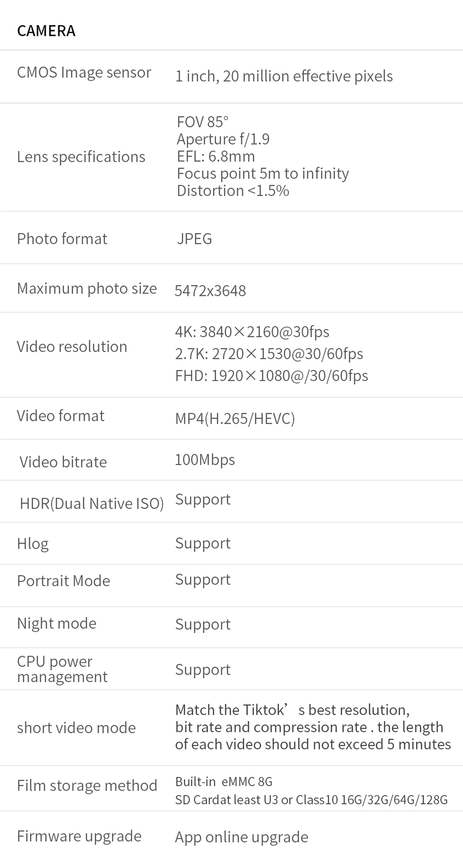This screenshot has height=868, width=463.
Task: Click the FHD: 1920×1080 resolution line
Action: 272,376
